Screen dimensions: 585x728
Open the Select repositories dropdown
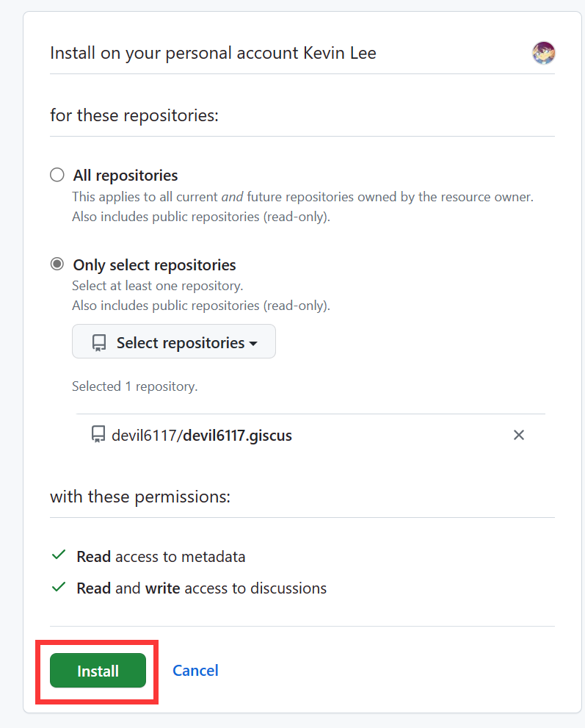[174, 342]
